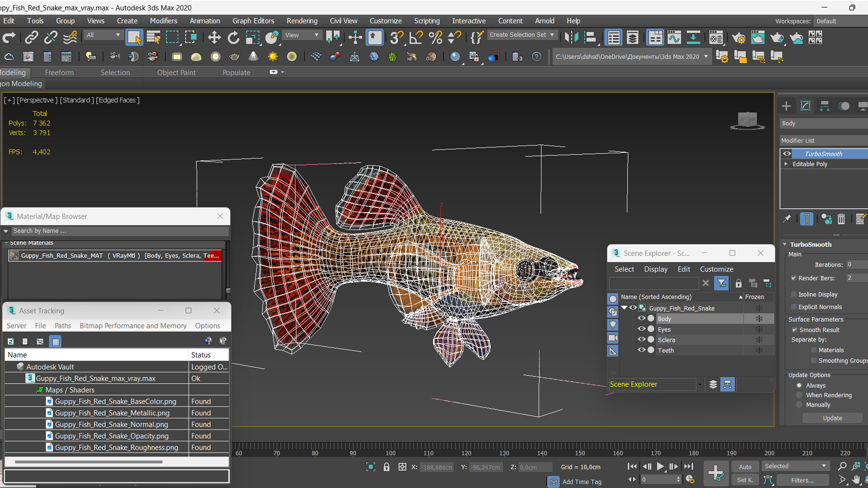Check Separate by Materials option
This screenshot has width=868, height=488.
point(814,350)
